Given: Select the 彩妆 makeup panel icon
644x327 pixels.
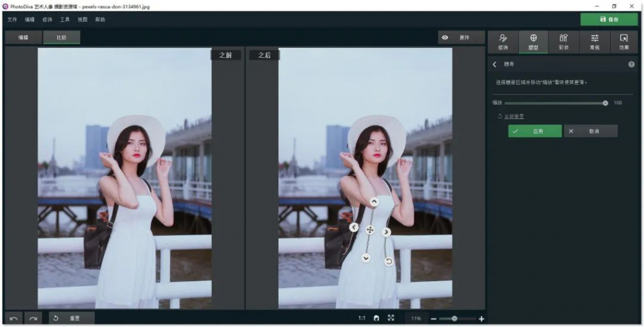Looking at the screenshot, I should [x=563, y=42].
